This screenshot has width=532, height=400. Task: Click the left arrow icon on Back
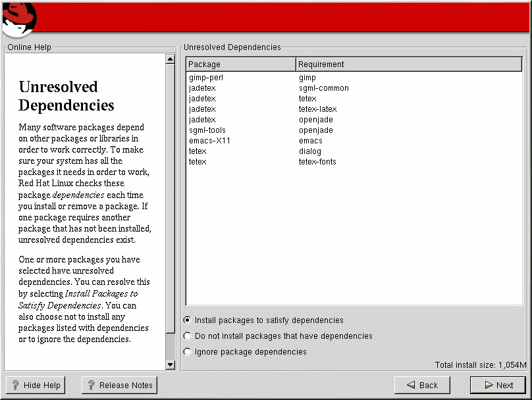[411, 385]
